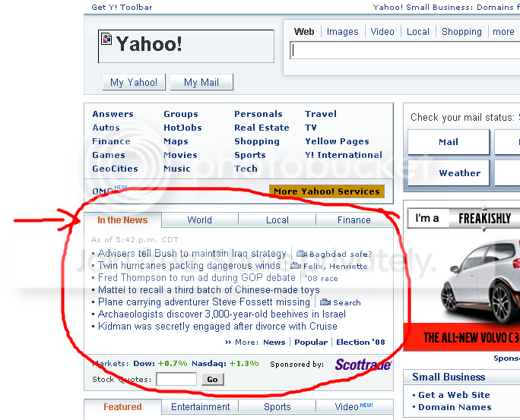Viewport: 520px width, 420px height.
Task: Click video camera icon next to Felix, Henriette
Action: 296,266
